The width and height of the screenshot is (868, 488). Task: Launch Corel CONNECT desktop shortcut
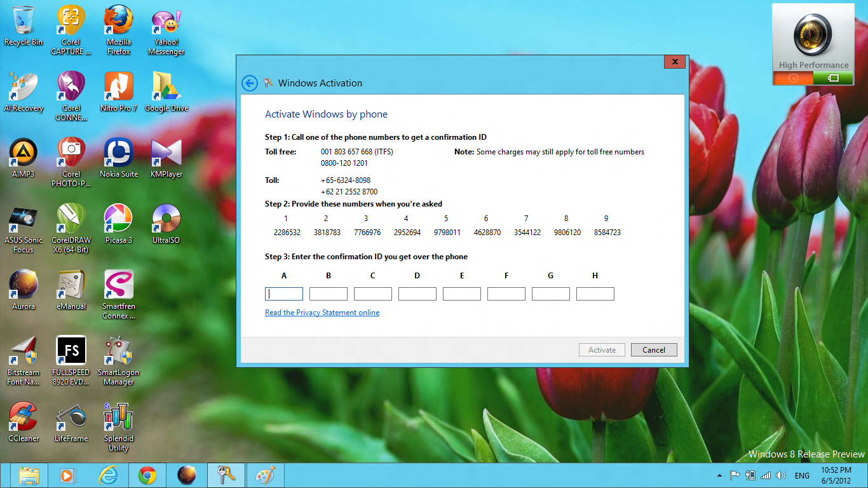pos(71,97)
